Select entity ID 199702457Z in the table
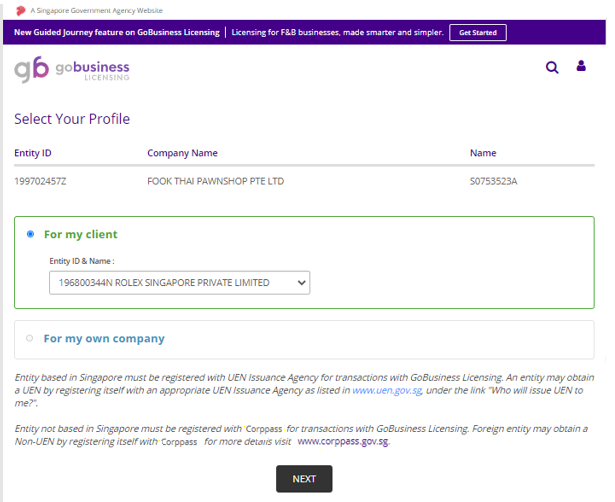The width and height of the screenshot is (615, 502). (40, 181)
